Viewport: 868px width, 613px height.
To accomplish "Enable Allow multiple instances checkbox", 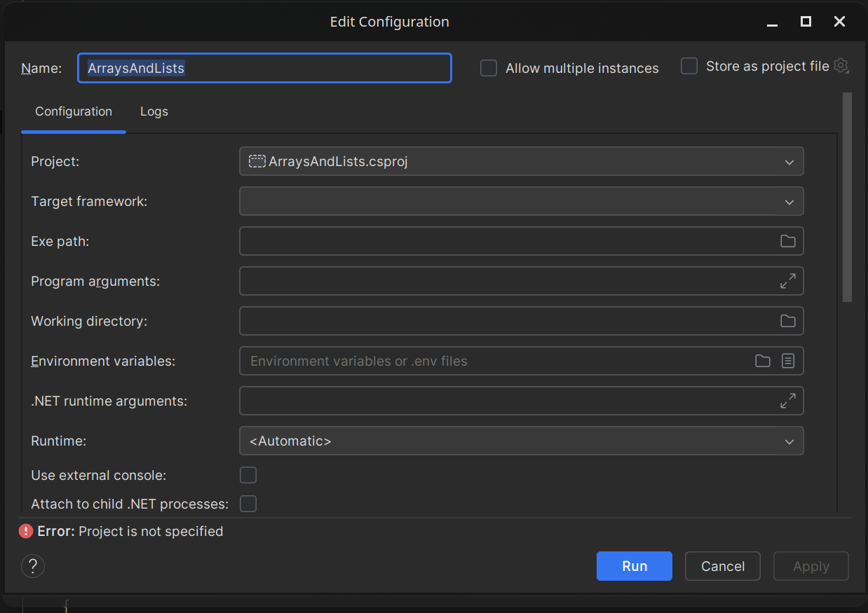I will pyautogui.click(x=489, y=68).
